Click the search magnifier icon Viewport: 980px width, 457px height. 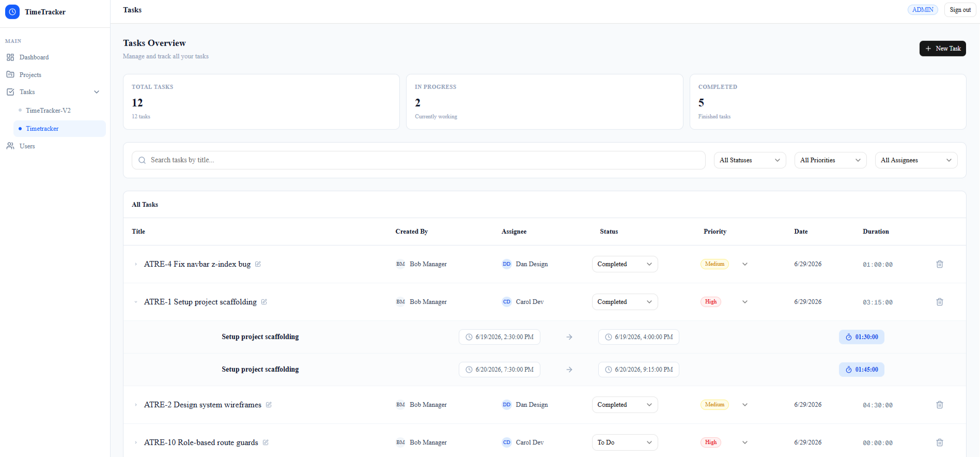click(142, 160)
